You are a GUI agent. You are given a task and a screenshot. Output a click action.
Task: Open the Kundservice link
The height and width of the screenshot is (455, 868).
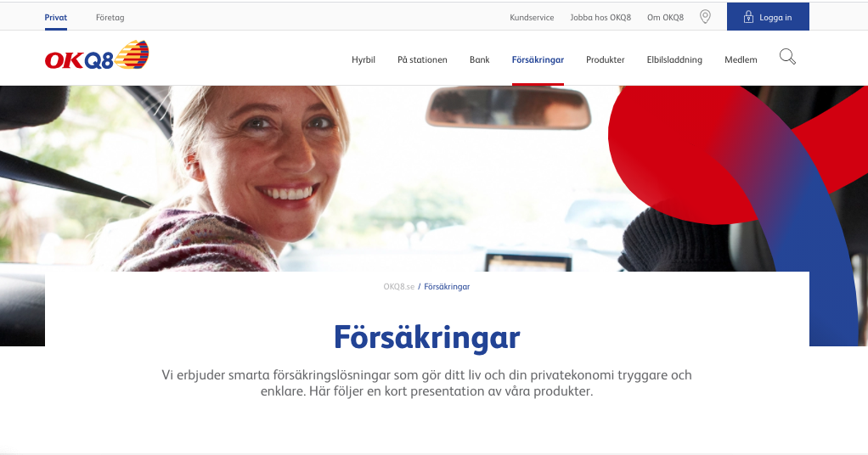(x=532, y=17)
